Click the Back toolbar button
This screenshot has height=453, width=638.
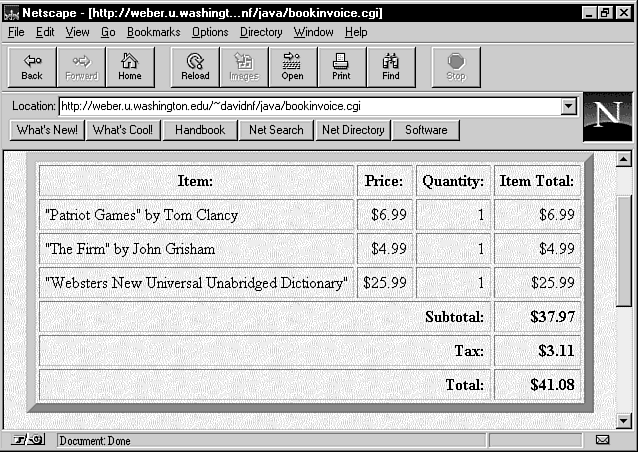[32, 66]
